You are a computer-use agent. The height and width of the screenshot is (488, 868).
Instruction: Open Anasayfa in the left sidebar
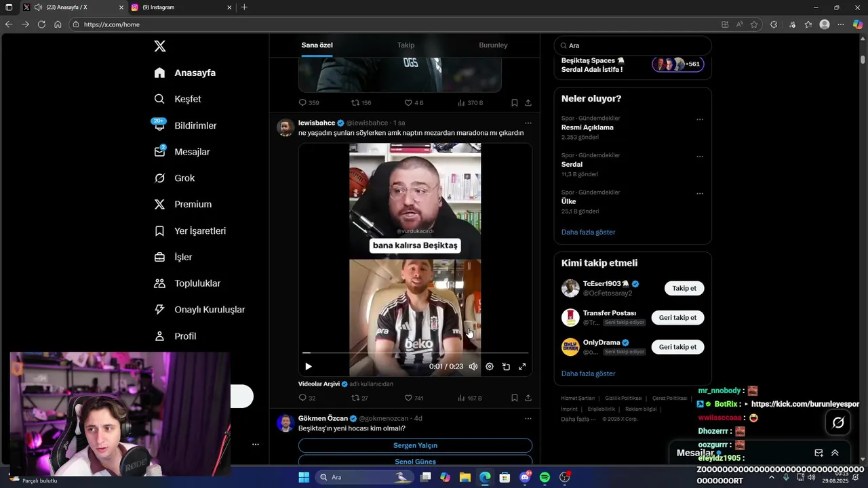[x=184, y=73]
